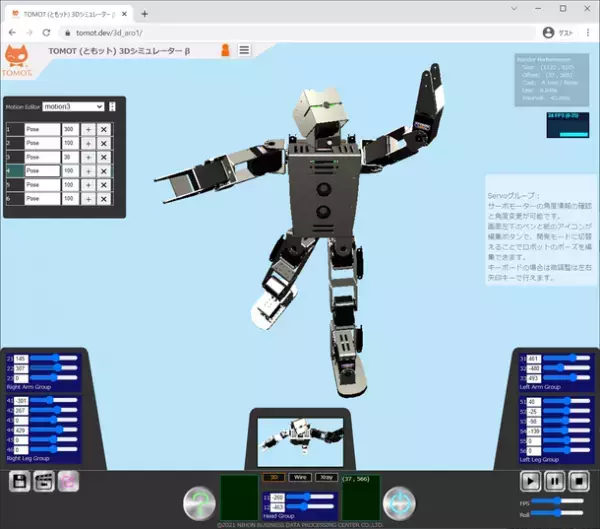Adjust servo 54 slider in Left Leg Group
Image resolution: width=600 pixels, height=529 pixels.
[x=567, y=431]
